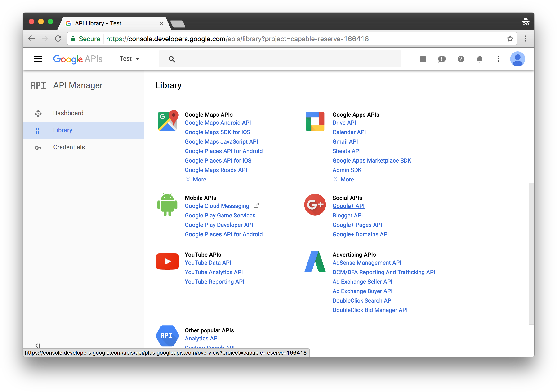Open YouTube Analytics API
This screenshot has width=557, height=392.
pos(214,272)
